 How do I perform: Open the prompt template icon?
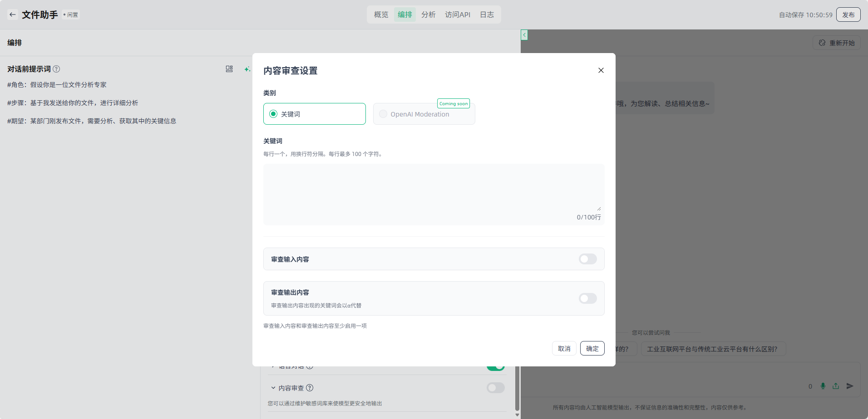(229, 69)
